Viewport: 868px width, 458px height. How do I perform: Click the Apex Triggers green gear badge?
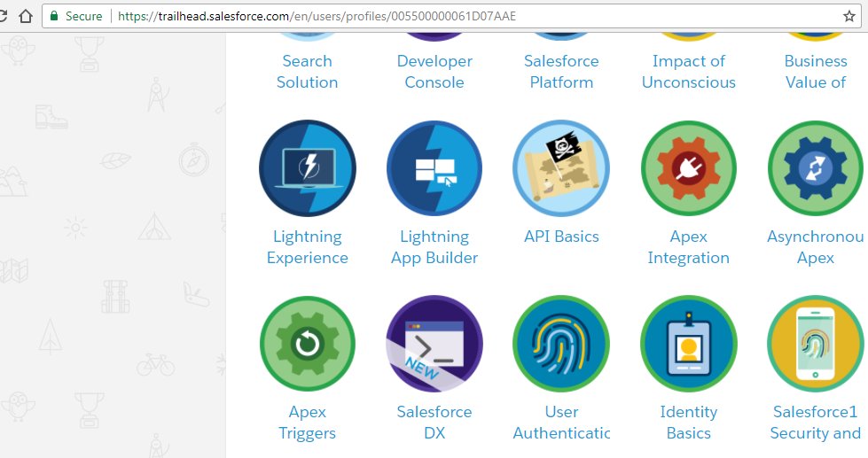(308, 344)
